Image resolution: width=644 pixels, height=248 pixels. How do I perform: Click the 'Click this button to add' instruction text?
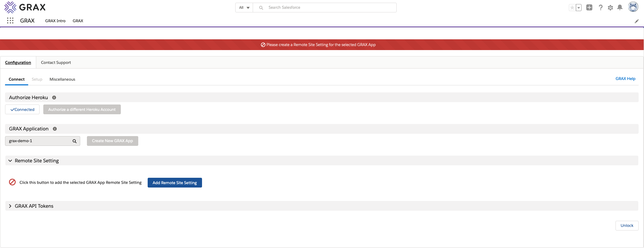coord(81,182)
